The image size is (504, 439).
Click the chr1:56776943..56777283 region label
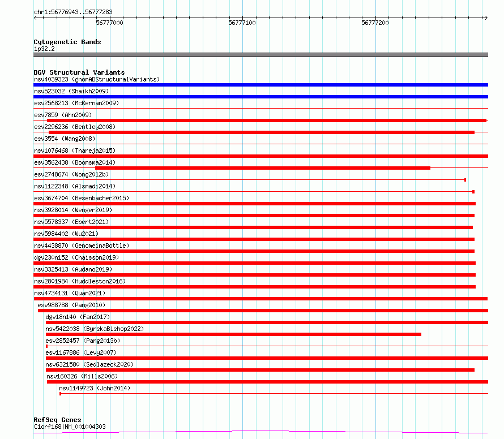point(73,12)
